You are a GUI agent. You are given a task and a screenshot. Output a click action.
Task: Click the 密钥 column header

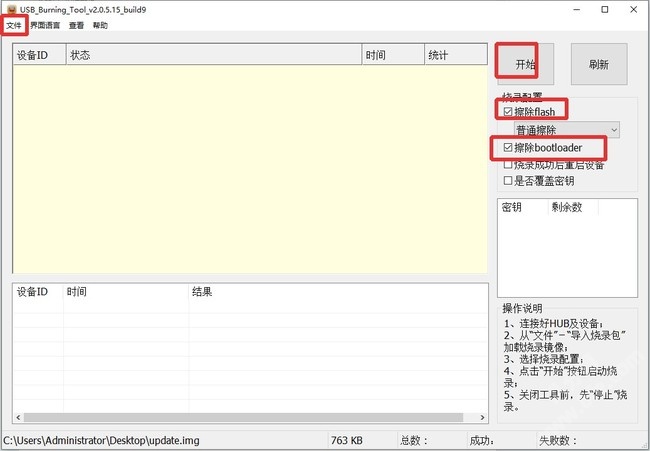(x=523, y=207)
